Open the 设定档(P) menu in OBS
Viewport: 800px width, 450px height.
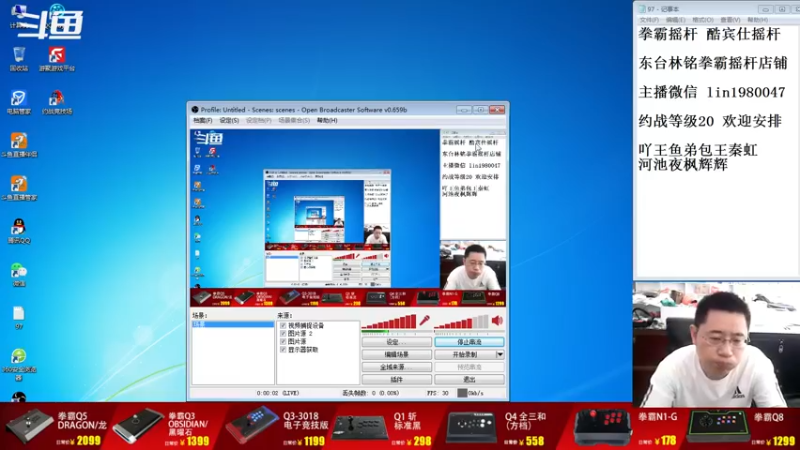pyautogui.click(x=259, y=120)
